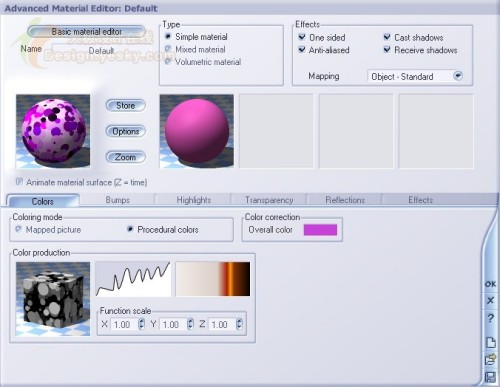The image size is (500, 387).
Task: Expand the Mapping Object - Standard dropdown
Action: [458, 76]
